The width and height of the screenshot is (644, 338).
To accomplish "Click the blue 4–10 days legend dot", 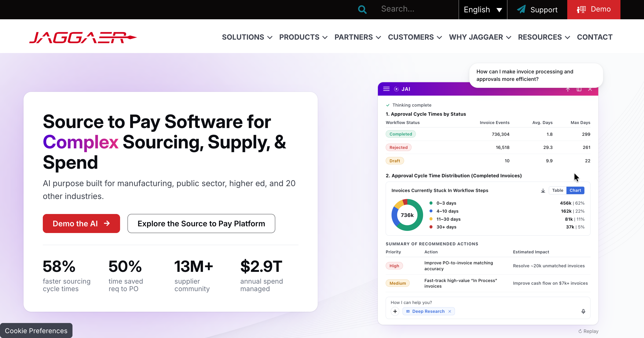I will (431, 211).
